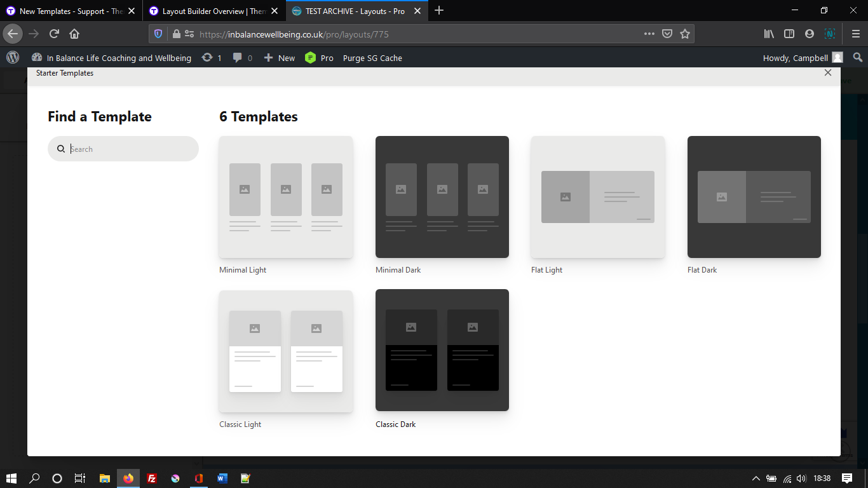
Task: Choose the Flat Light template thumbnail
Action: 598,197
